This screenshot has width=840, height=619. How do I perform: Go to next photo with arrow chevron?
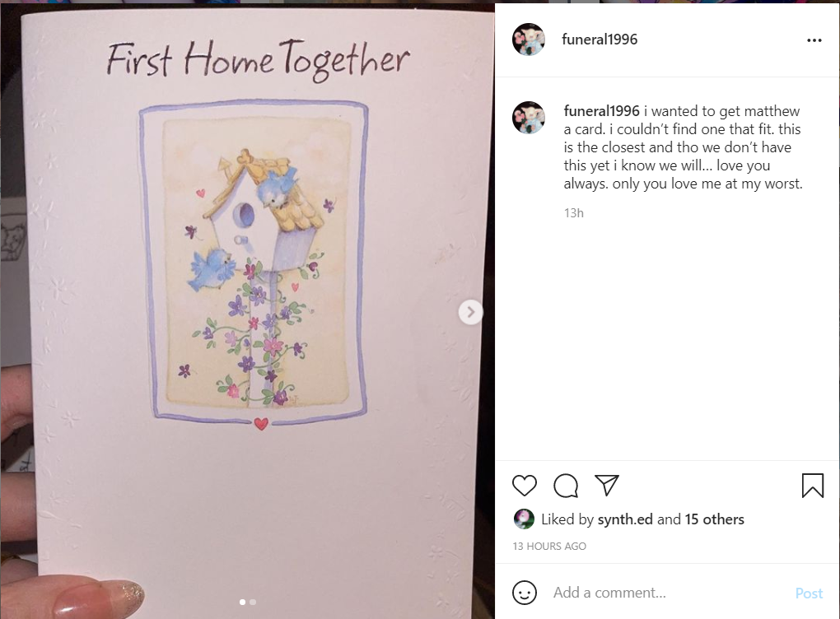tap(470, 312)
